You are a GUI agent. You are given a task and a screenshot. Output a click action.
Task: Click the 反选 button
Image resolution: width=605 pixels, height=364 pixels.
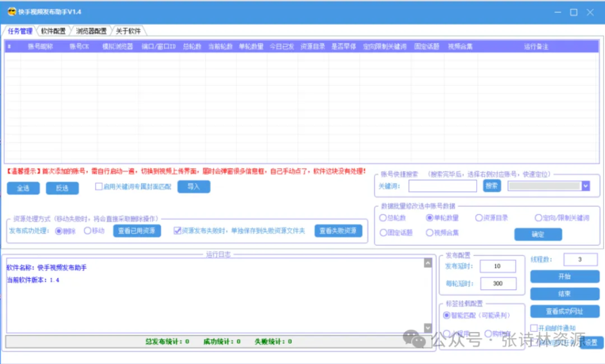point(62,188)
